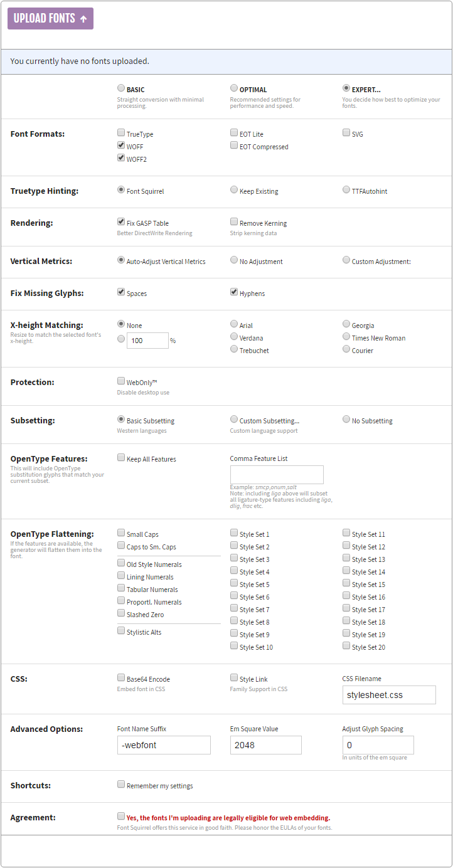The height and width of the screenshot is (868, 453).
Task: Enable WebOnly protection checkbox
Action: coord(121,381)
